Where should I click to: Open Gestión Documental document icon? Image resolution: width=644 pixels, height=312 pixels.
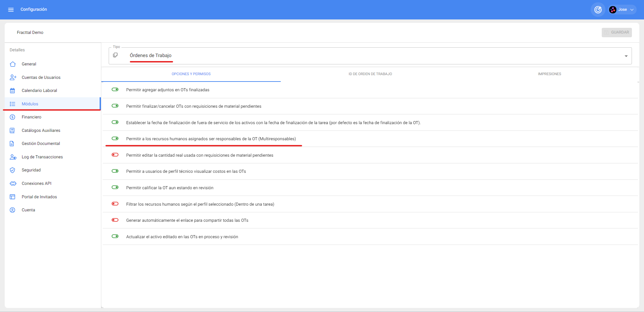(13, 144)
